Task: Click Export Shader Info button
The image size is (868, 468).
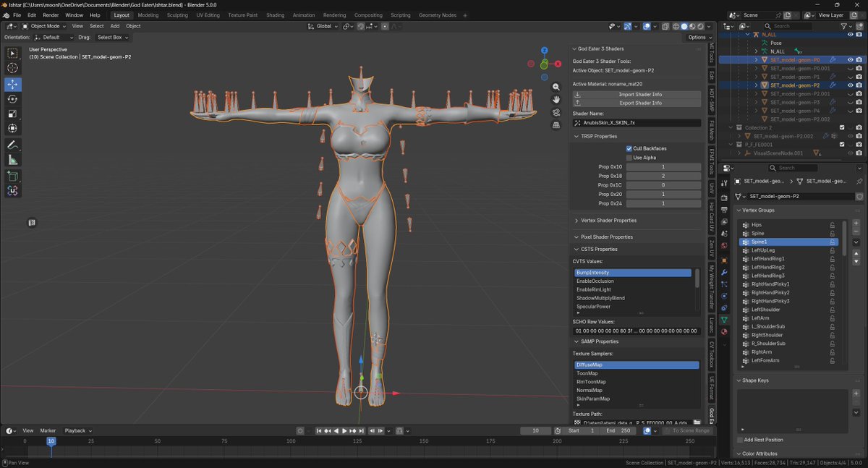Action: (x=637, y=103)
